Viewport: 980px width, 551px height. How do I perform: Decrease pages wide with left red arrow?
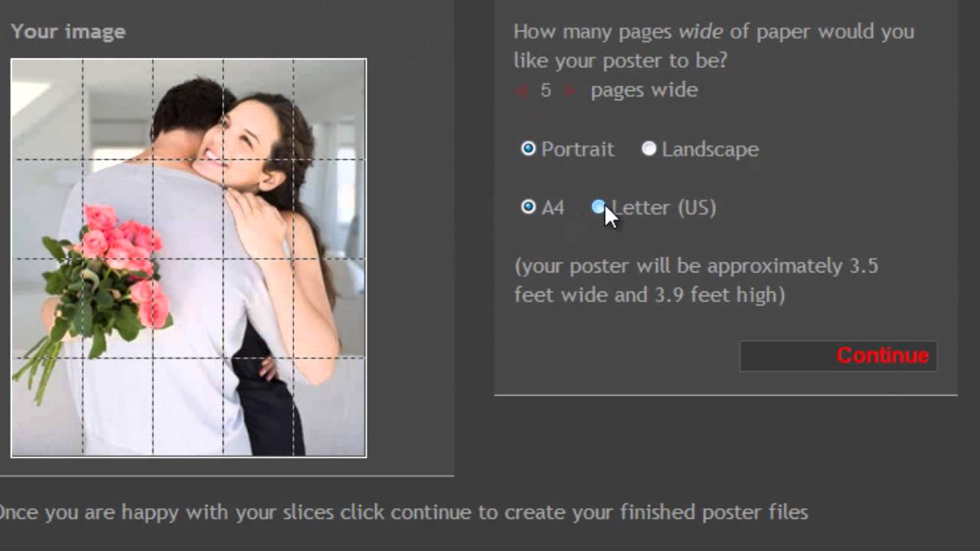pyautogui.click(x=522, y=91)
